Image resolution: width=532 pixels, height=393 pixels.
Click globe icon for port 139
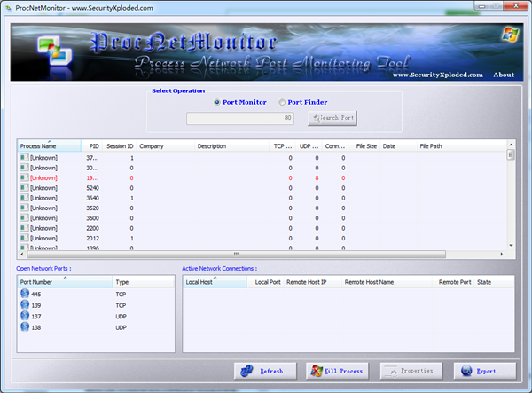tap(25, 304)
